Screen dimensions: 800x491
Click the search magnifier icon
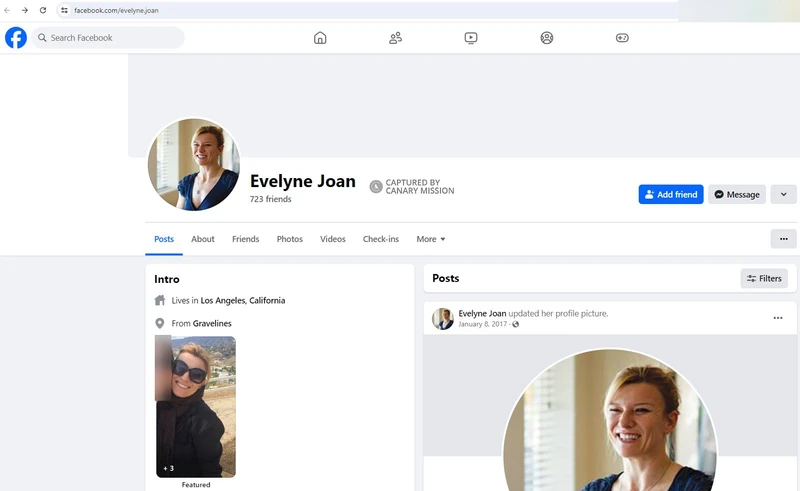[42, 38]
